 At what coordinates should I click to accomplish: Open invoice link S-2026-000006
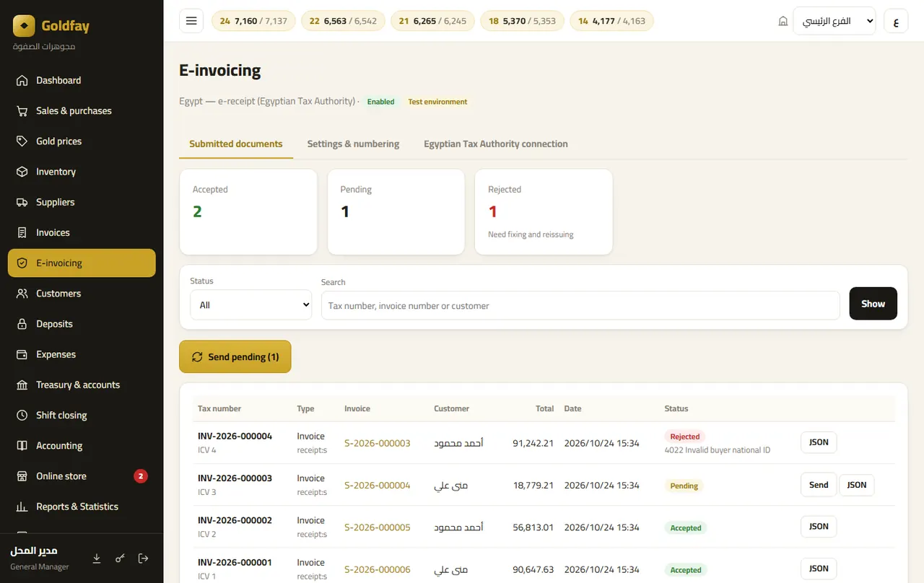[378, 569]
